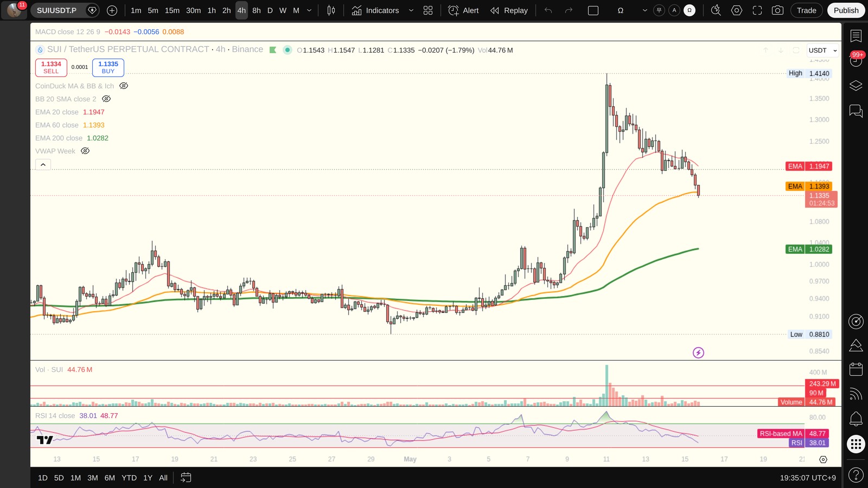Open the 19:35:07 UTC+9 timezone menu
Screen dimensions: 868x488
(x=808, y=478)
